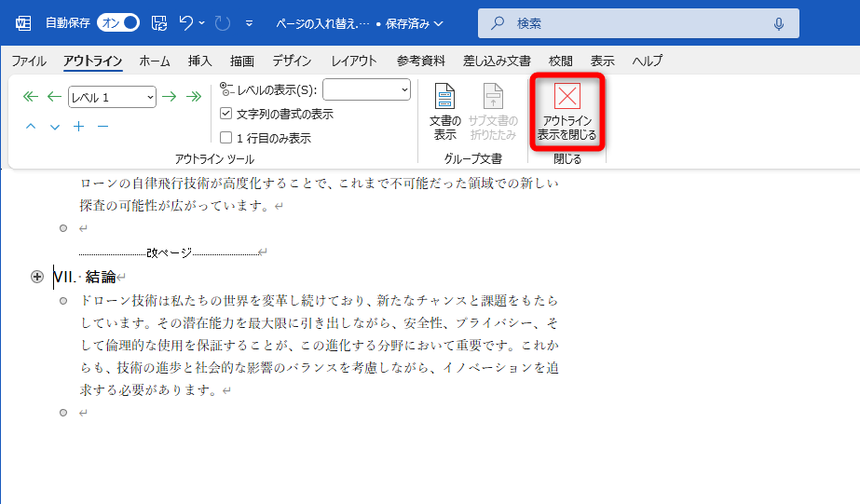Click the Word application icon
The height and width of the screenshot is (504, 860).
tap(23, 23)
